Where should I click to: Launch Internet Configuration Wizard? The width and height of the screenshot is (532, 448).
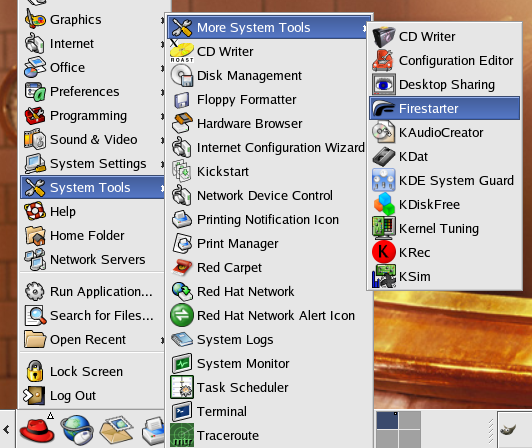click(268, 148)
